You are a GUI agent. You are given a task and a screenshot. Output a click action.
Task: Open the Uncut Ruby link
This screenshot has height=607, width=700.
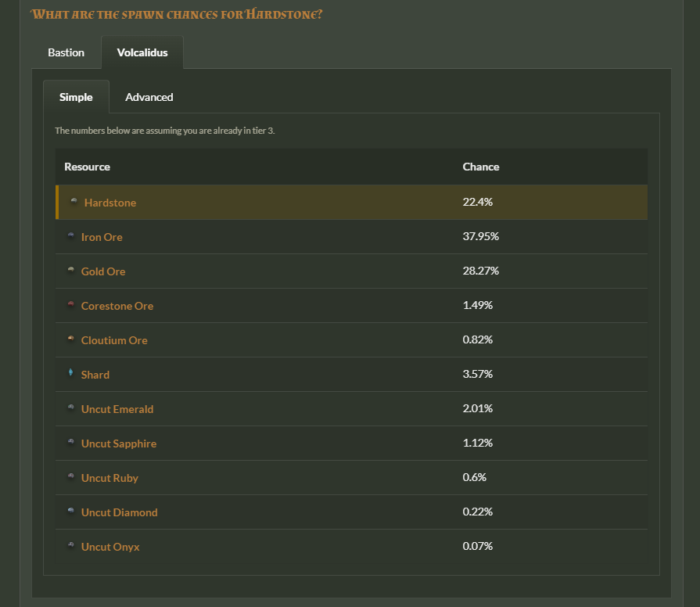tap(109, 478)
